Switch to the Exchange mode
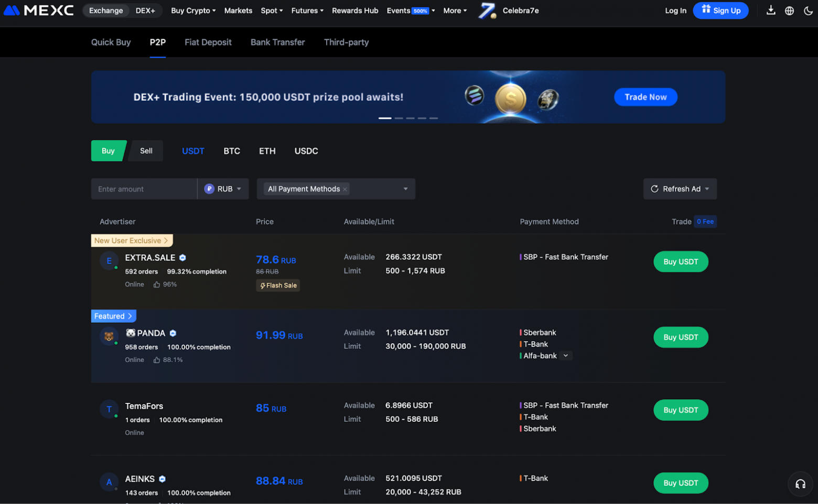This screenshot has height=504, width=818. click(x=106, y=10)
